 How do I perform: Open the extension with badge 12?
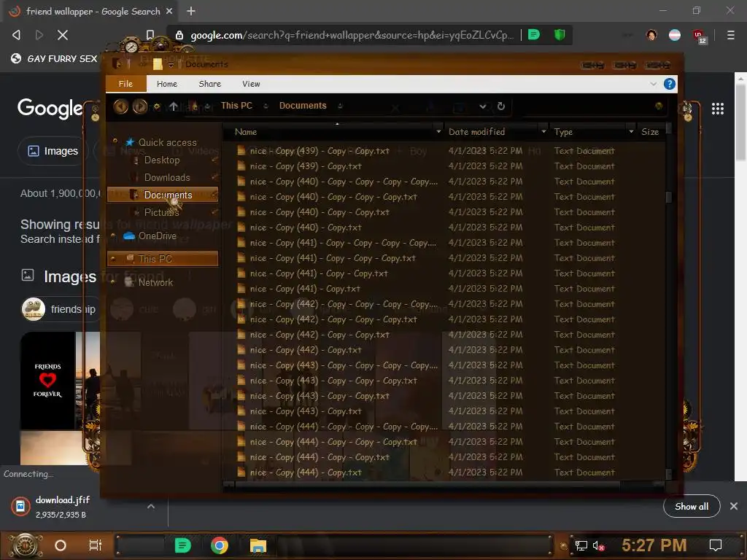pos(699,36)
